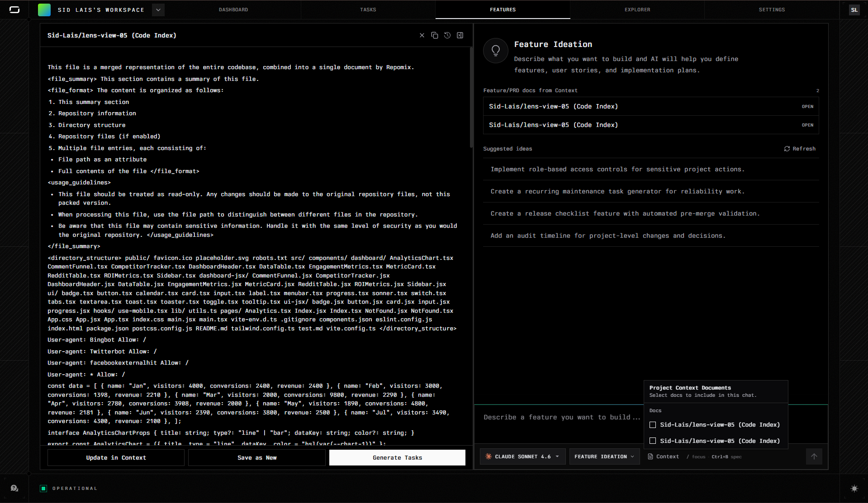Open the Claude Sonnet 4.6 model dropdown
Image resolution: width=868 pixels, height=503 pixels.
(x=522, y=456)
